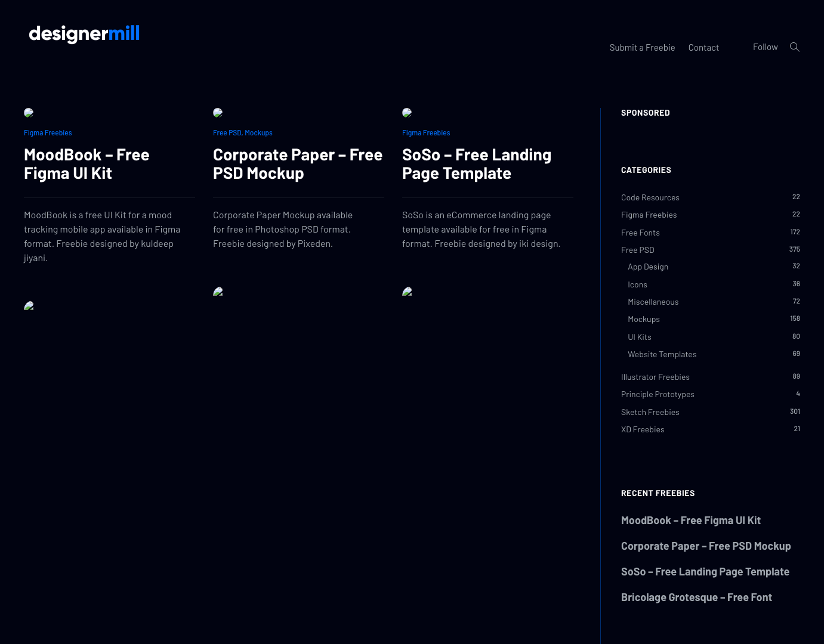Screen dimensions: 824x644
Task: Open Bricolage Grotesque under Recent Freebies
Action: pos(696,597)
